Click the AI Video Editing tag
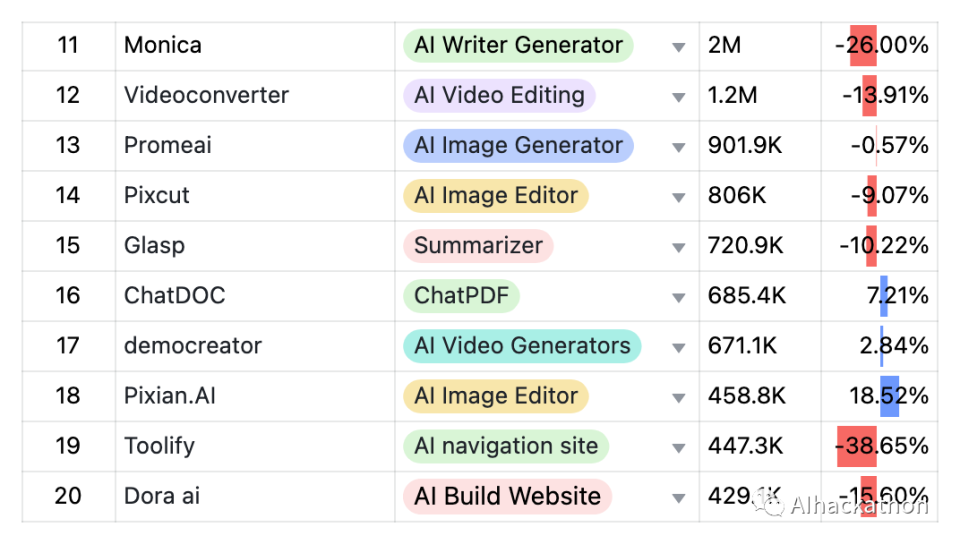Screen dimensions: 960x544 click(499, 95)
